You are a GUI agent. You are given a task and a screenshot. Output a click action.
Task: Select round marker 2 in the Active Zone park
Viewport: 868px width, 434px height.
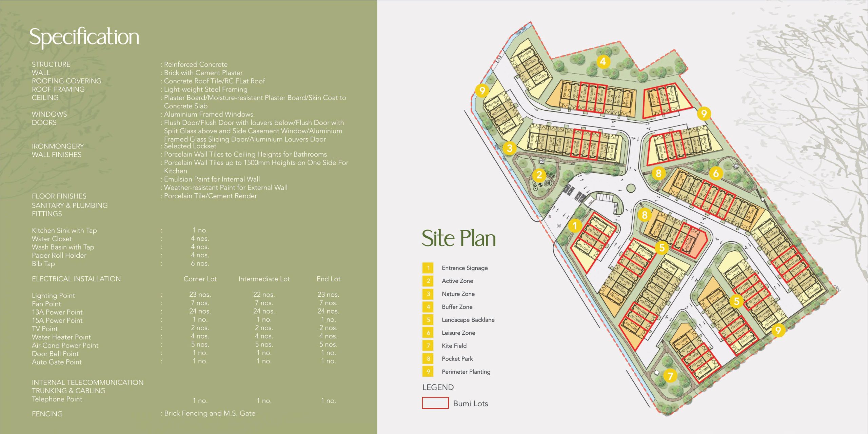tap(539, 175)
